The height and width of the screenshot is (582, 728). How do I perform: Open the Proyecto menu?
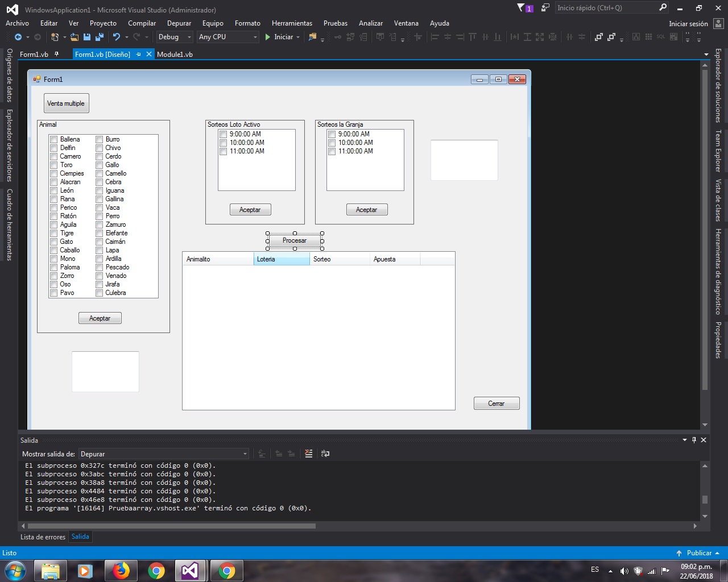click(103, 23)
